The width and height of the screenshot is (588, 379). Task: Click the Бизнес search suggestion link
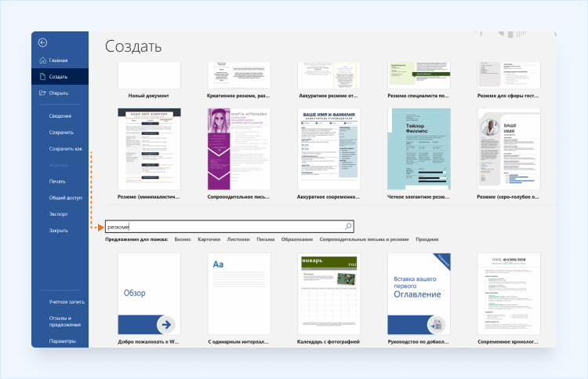[183, 239]
